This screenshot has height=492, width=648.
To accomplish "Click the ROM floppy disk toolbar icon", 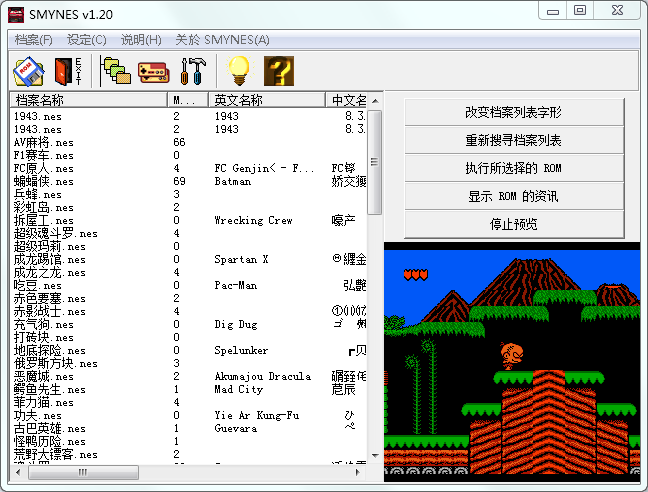I will [28, 71].
